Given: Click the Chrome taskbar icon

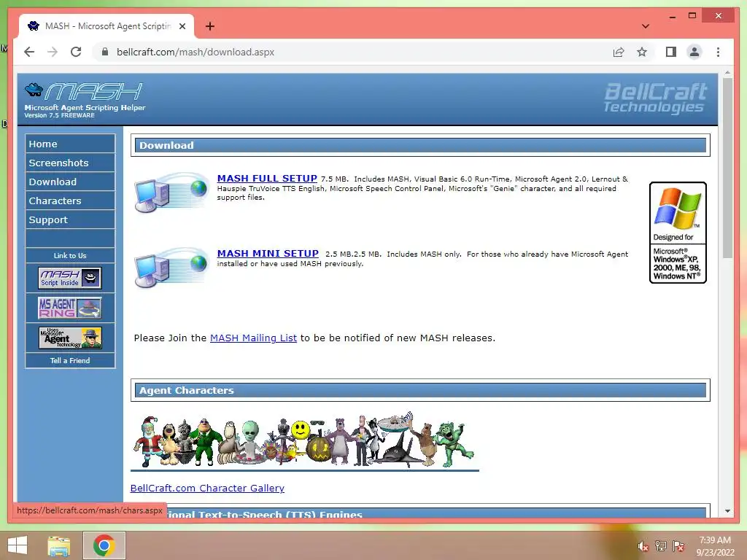Looking at the screenshot, I should 104,545.
